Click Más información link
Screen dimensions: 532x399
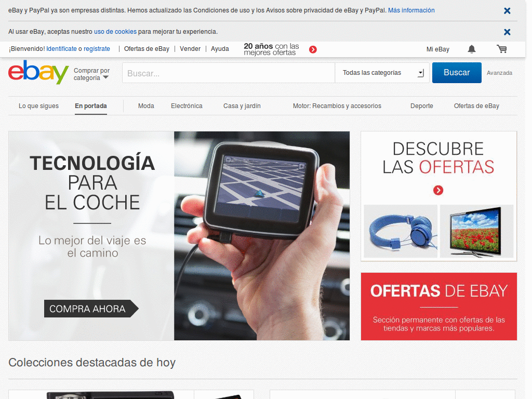411,10
